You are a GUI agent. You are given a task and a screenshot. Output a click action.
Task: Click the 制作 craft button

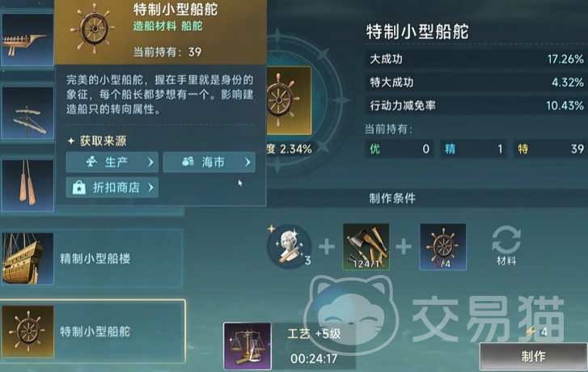tap(534, 357)
